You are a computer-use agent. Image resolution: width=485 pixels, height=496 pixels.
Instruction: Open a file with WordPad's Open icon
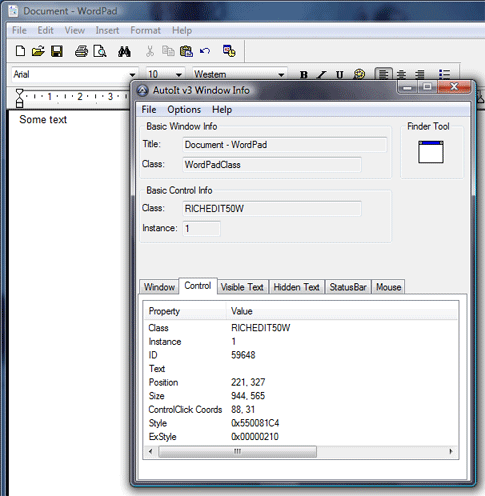pos(38,51)
